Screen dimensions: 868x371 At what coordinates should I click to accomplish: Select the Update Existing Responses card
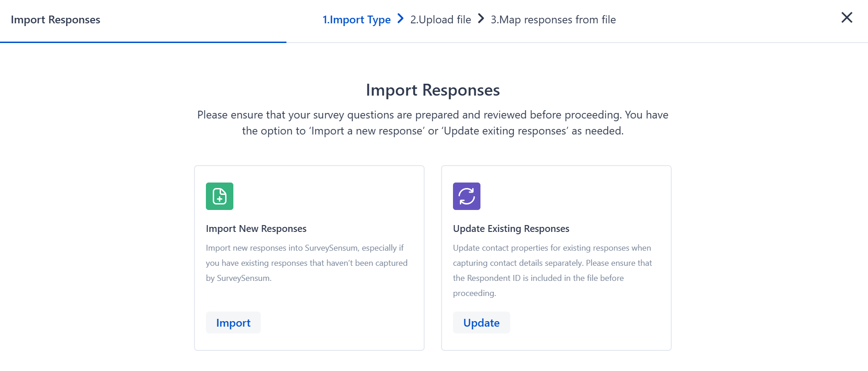coord(556,258)
